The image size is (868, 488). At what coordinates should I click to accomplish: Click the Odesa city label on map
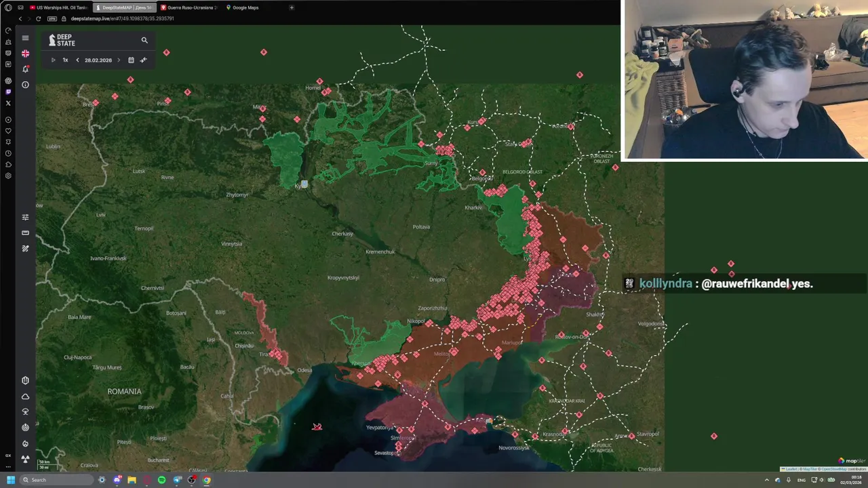point(304,370)
